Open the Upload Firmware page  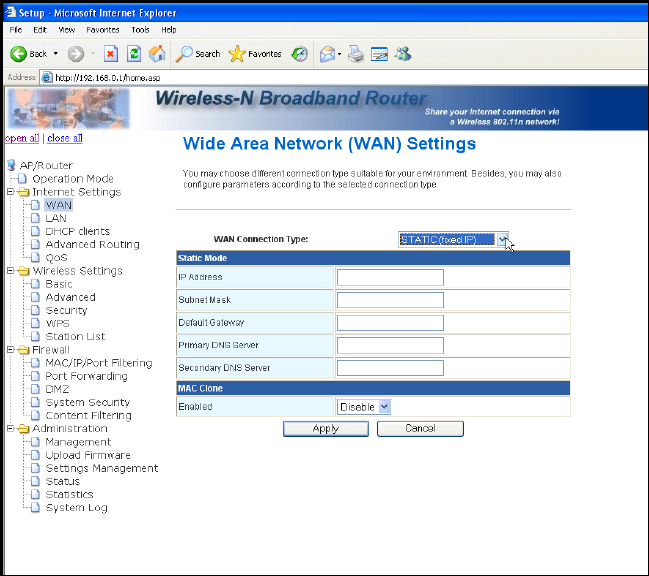88,455
